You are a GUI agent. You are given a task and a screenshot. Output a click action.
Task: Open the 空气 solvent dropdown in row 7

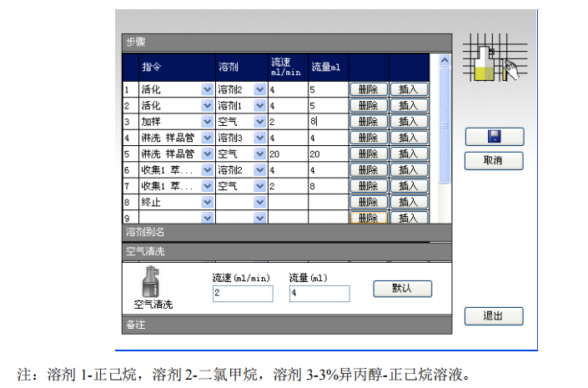(259, 186)
